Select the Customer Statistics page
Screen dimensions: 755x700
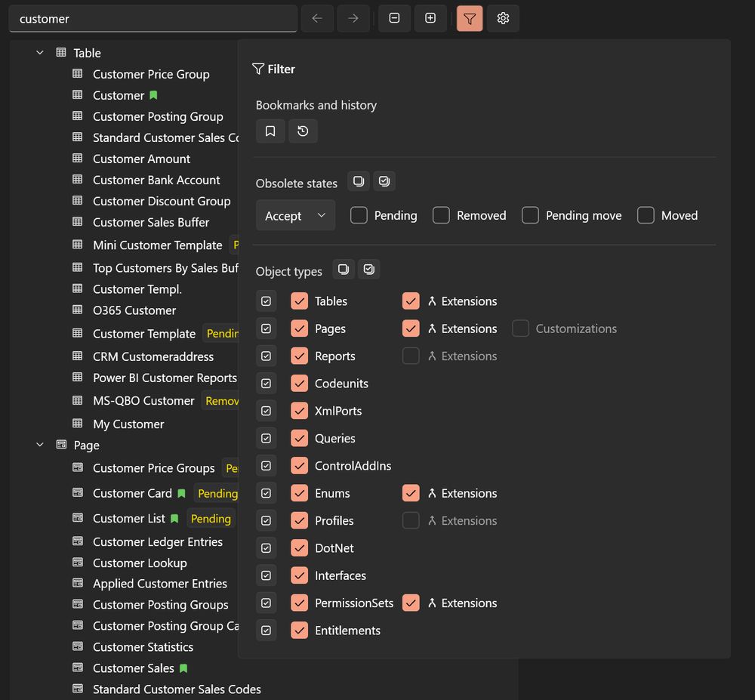pos(143,647)
